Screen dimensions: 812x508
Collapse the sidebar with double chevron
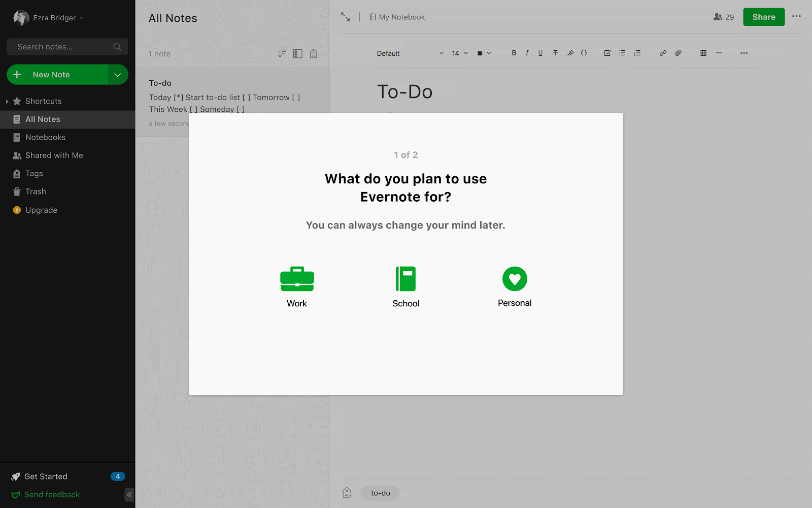pos(129,494)
